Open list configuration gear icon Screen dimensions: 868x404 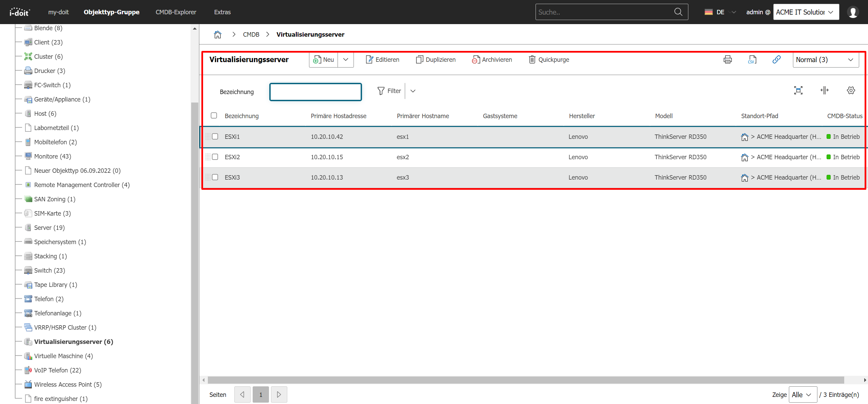tap(851, 90)
